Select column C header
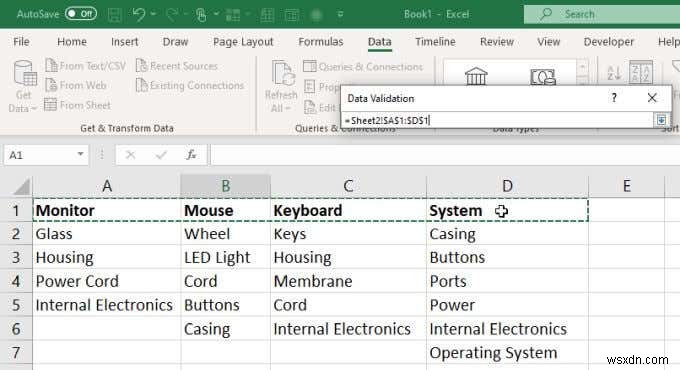The image size is (680, 370). tap(348, 186)
